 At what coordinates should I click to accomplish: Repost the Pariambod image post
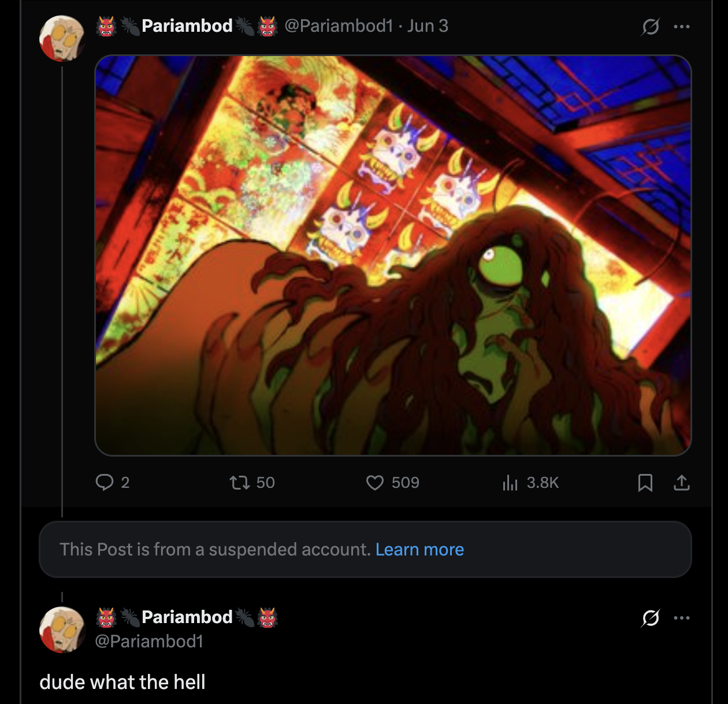point(239,482)
